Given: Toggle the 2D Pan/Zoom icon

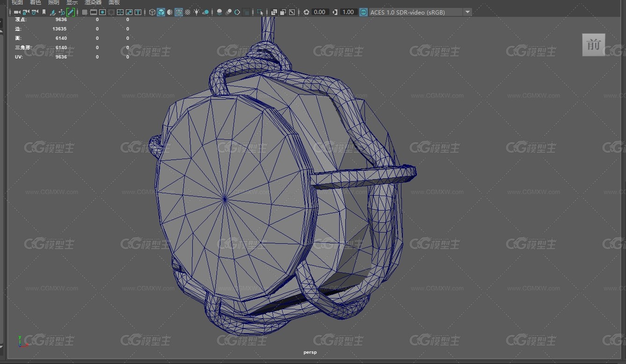Looking at the screenshot, I should [62, 12].
